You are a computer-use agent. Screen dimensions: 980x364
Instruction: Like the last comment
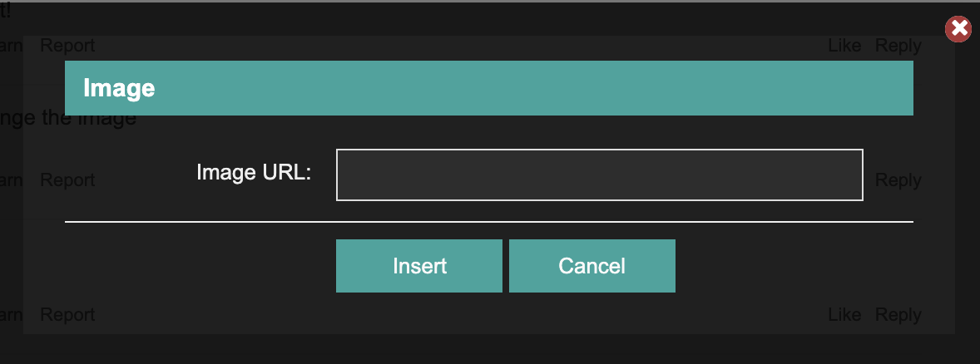click(844, 315)
